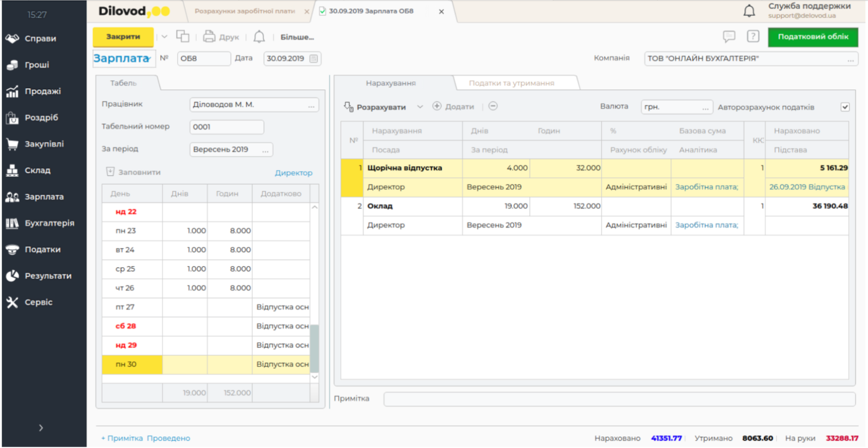This screenshot has height=448, width=868.
Task: Click the copy document icon in toolbar
Action: (x=182, y=36)
